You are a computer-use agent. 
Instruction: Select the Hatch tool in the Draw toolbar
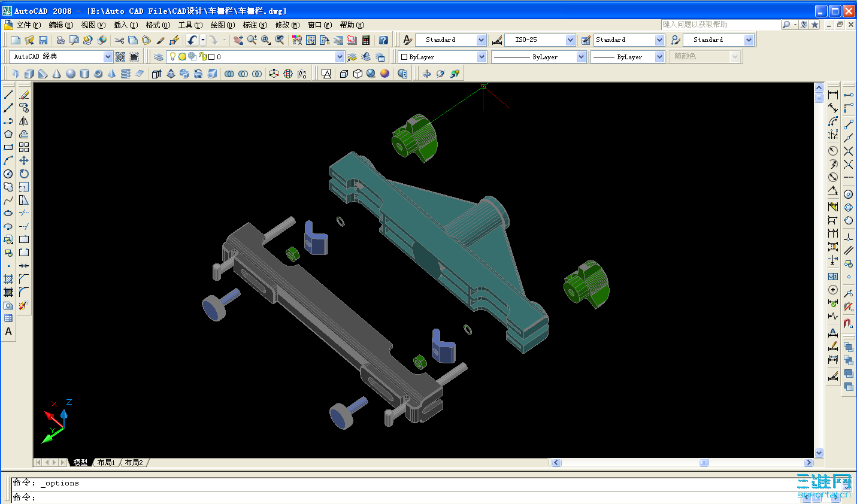point(8,279)
